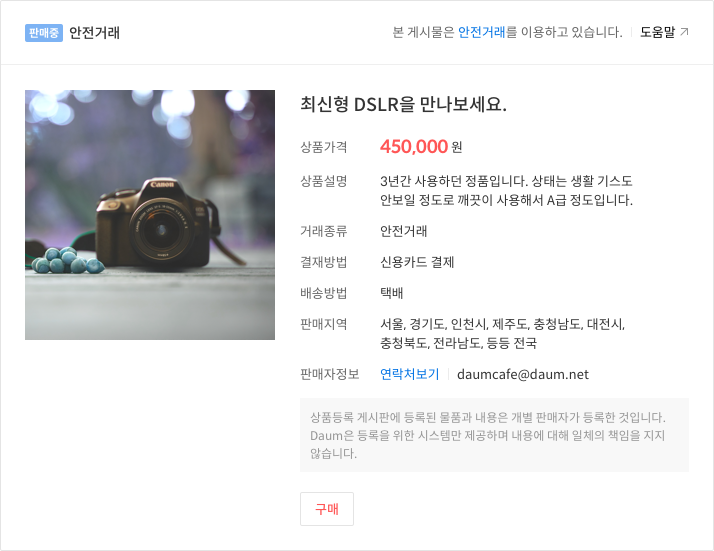714x551 pixels.
Task: Open the blue 안전거래 link in header
Action: tap(481, 32)
